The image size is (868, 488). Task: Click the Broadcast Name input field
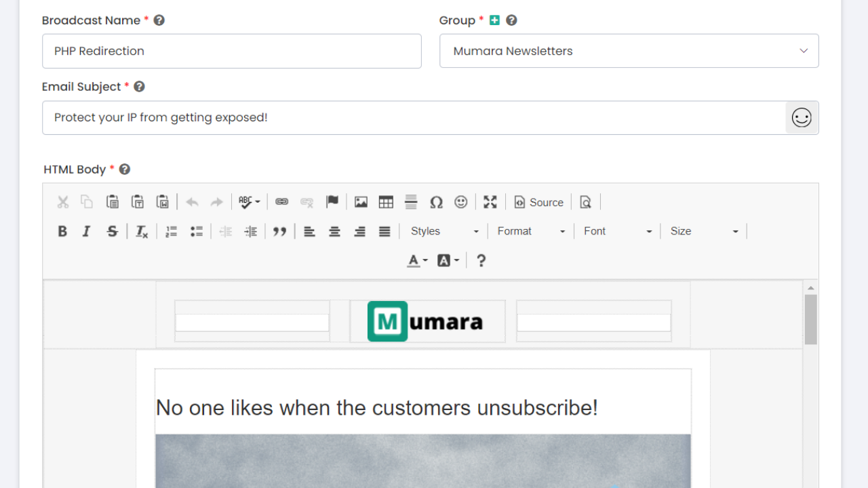[x=231, y=51]
